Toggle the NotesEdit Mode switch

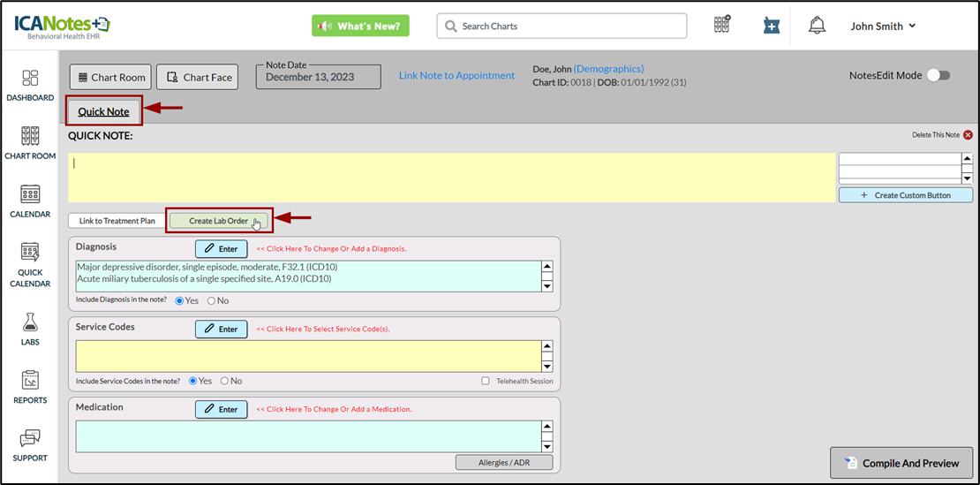pos(939,75)
